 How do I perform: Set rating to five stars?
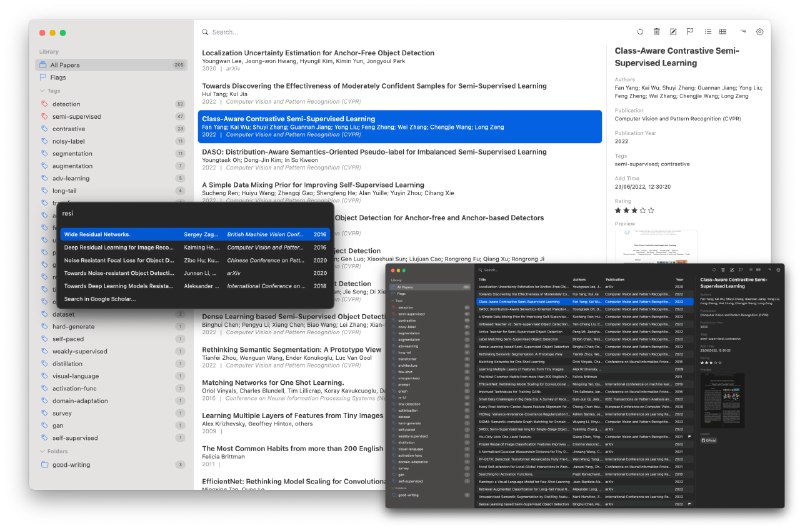click(x=651, y=210)
